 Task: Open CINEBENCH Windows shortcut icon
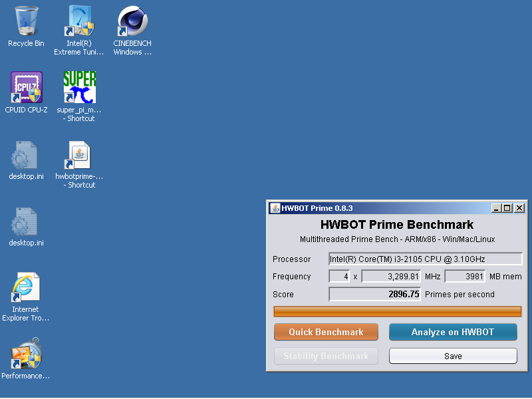(132, 21)
